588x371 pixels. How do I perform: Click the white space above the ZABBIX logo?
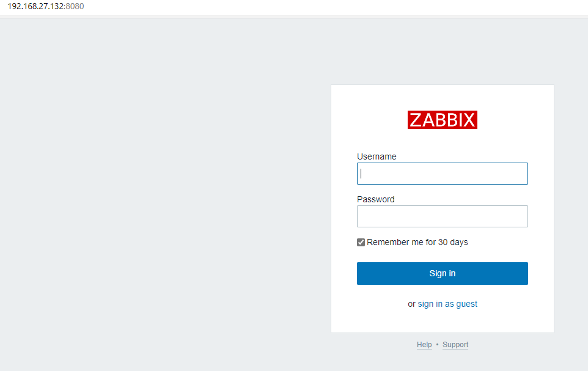[x=442, y=97]
